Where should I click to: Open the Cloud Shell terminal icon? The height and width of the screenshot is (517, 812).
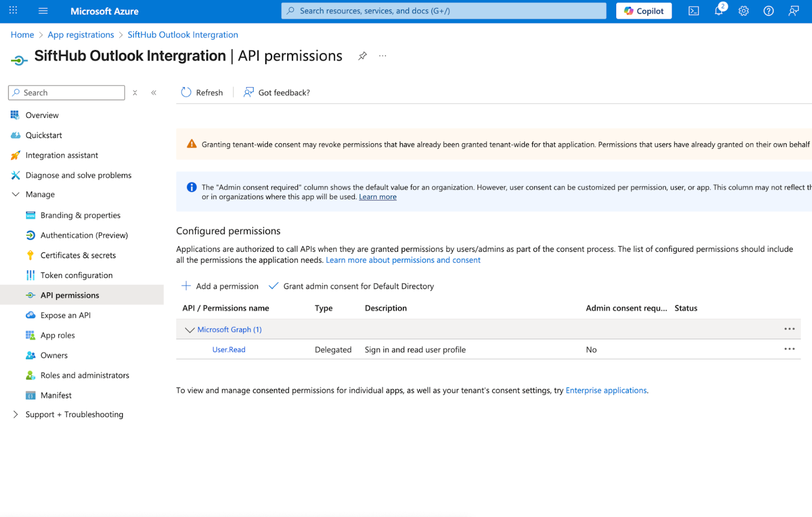tap(693, 11)
